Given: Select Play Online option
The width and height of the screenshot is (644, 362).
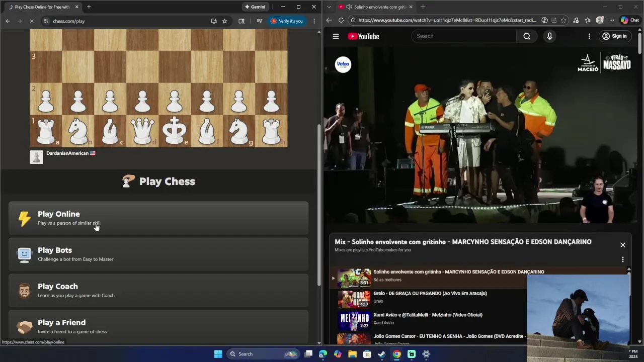Looking at the screenshot, I should [158, 218].
